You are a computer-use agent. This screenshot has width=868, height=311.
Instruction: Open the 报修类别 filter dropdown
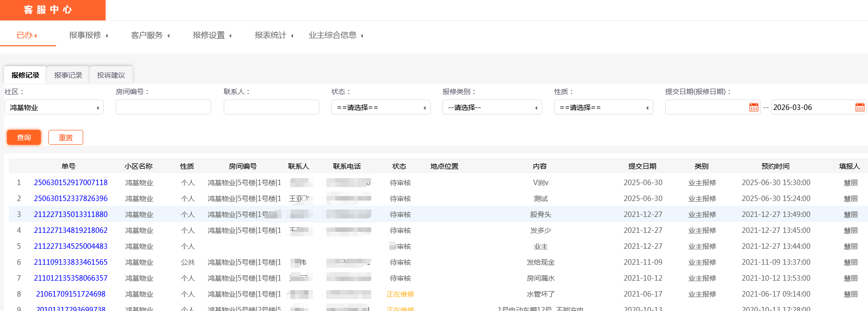492,107
